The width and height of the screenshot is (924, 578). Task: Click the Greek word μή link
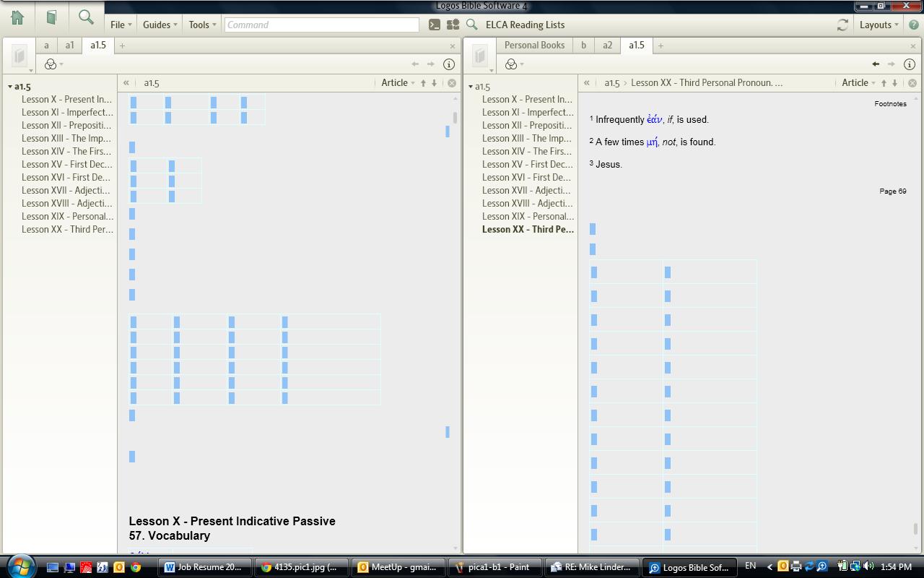(x=652, y=142)
